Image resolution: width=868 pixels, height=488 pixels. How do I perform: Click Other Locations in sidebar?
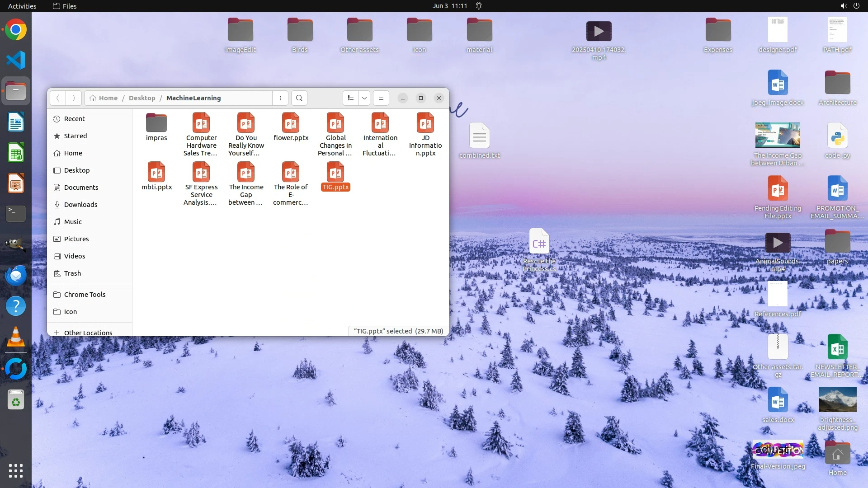coord(88,333)
